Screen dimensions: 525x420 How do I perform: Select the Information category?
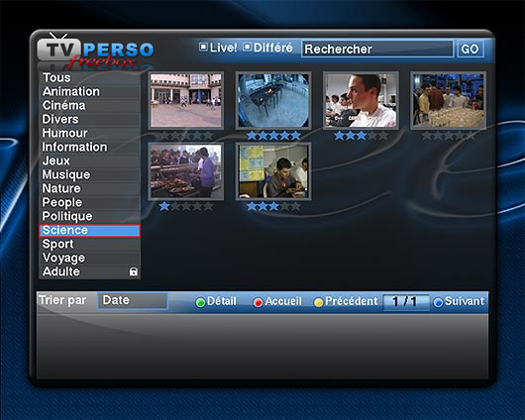click(90, 147)
